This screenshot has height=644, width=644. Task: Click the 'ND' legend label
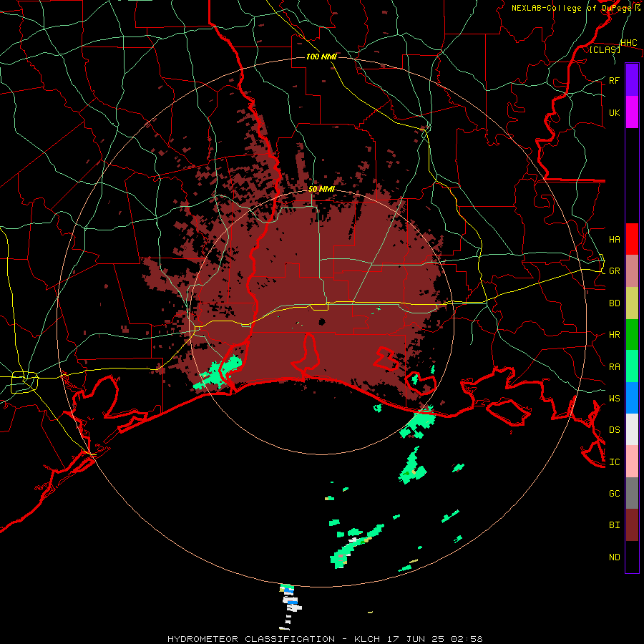tap(615, 557)
